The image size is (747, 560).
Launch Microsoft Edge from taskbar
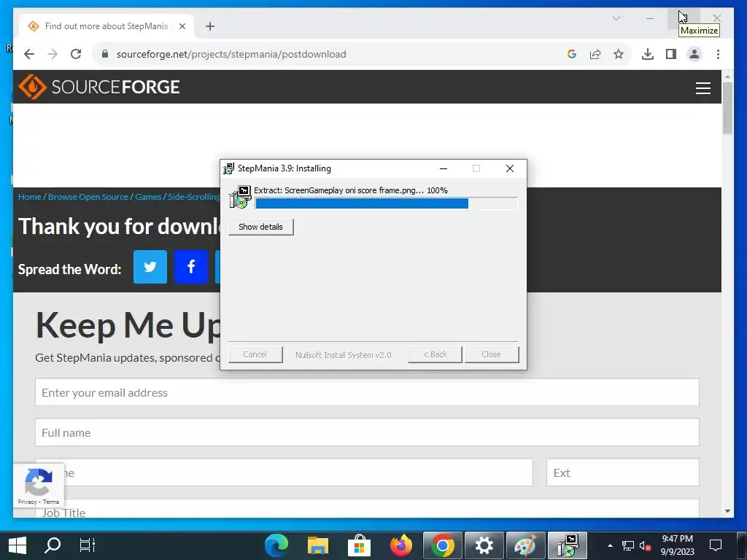(x=276, y=545)
